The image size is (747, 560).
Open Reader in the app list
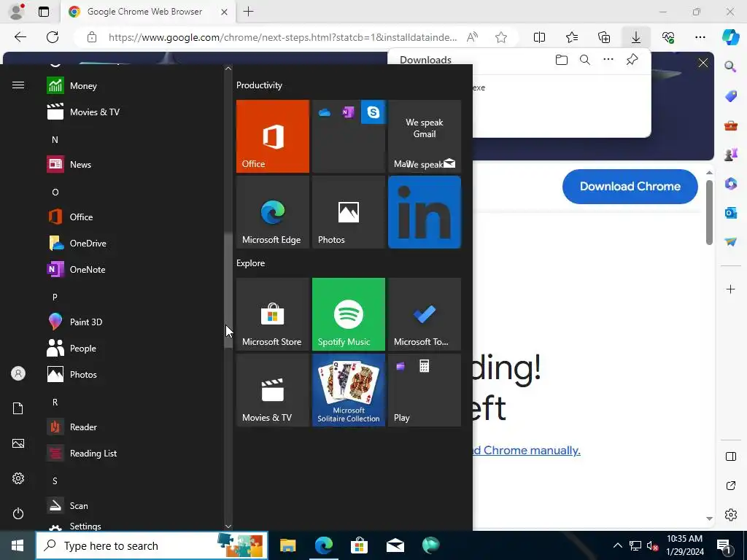pos(134,427)
